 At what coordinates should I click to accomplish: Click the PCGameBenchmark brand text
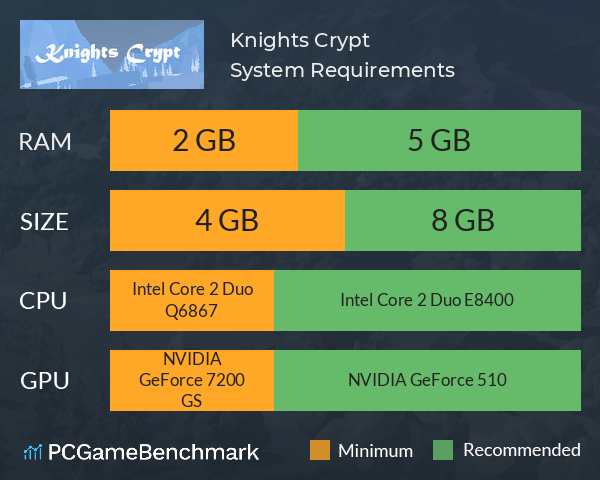click(153, 452)
